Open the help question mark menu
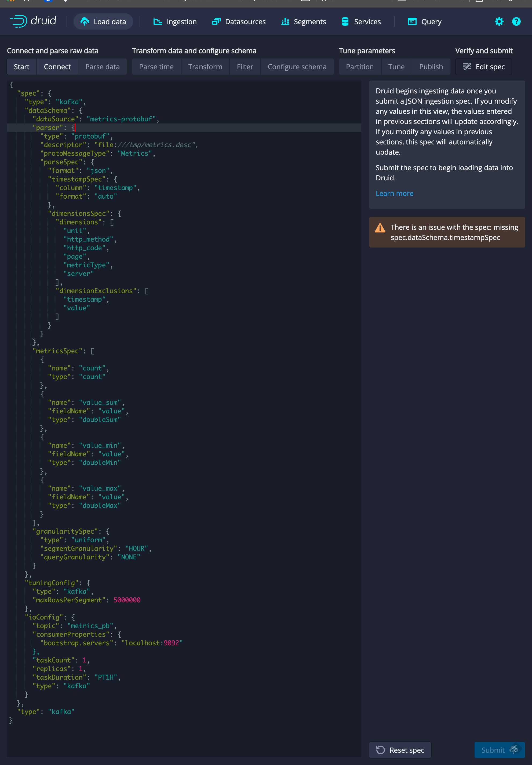Viewport: 532px width, 765px height. (x=516, y=22)
